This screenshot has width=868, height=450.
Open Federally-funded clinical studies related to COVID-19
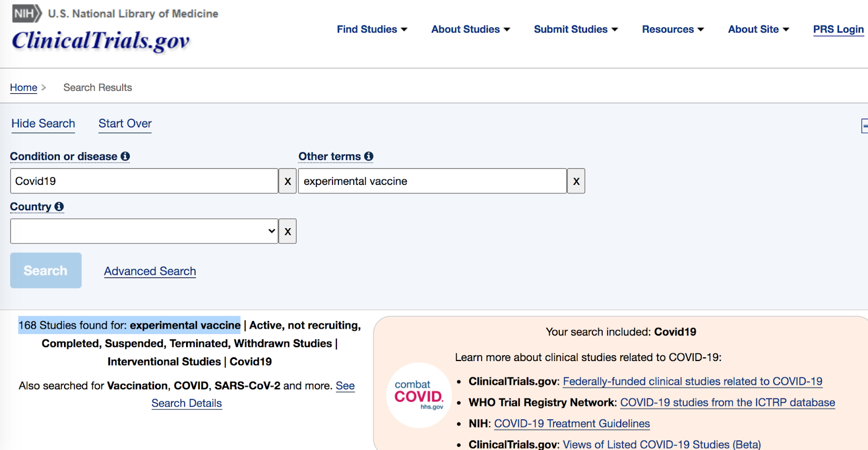click(x=693, y=381)
